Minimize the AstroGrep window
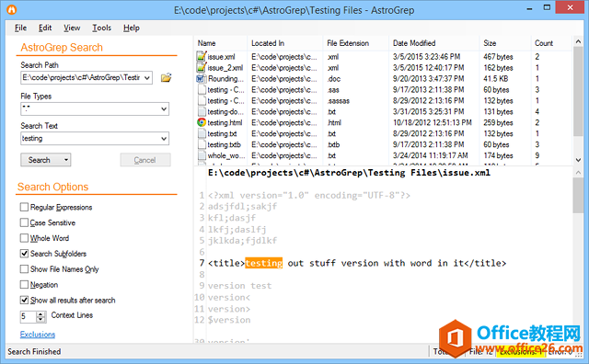 click(530, 8)
